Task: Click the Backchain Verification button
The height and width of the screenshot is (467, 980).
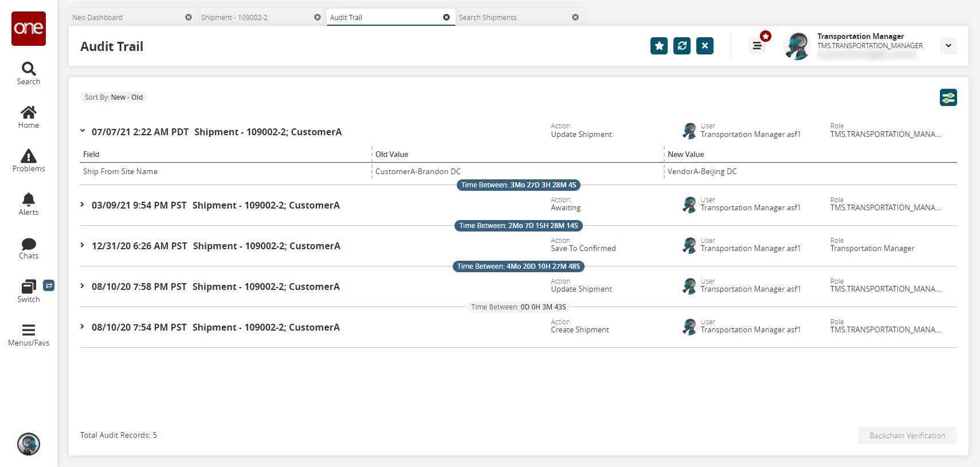Action: 907,435
